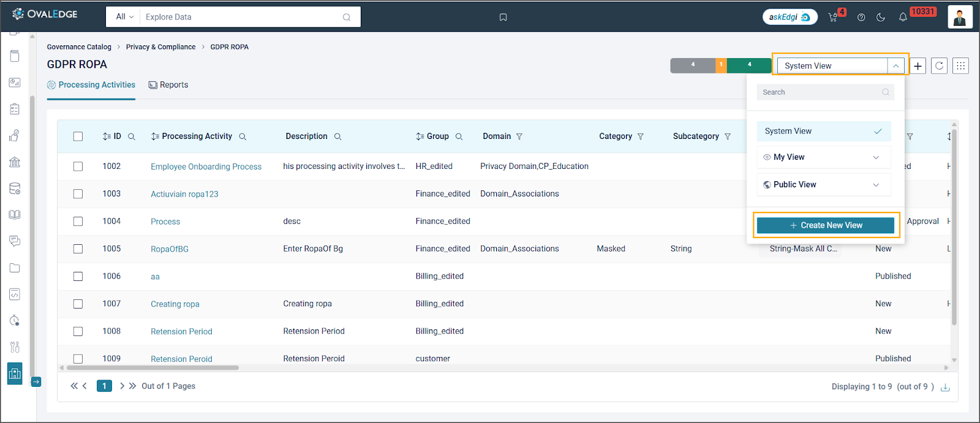Toggle dark mode moon icon
The height and width of the screenshot is (423, 980).
(x=881, y=17)
